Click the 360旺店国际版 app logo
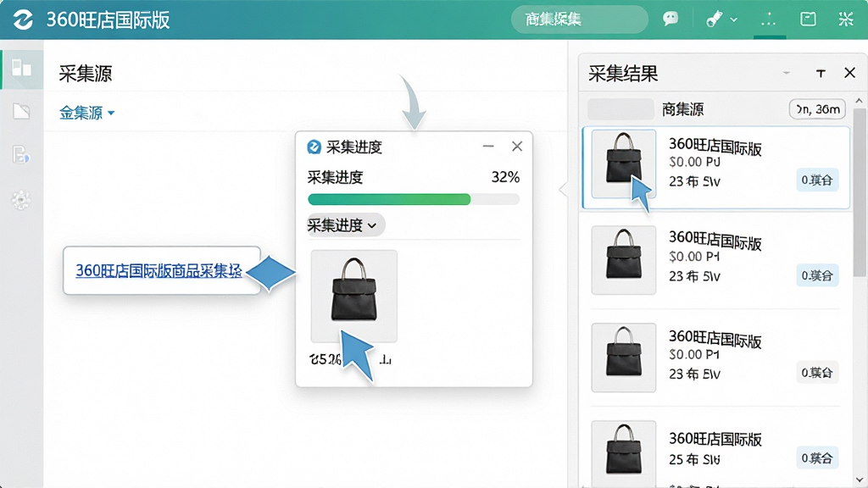The image size is (868, 488). click(23, 20)
